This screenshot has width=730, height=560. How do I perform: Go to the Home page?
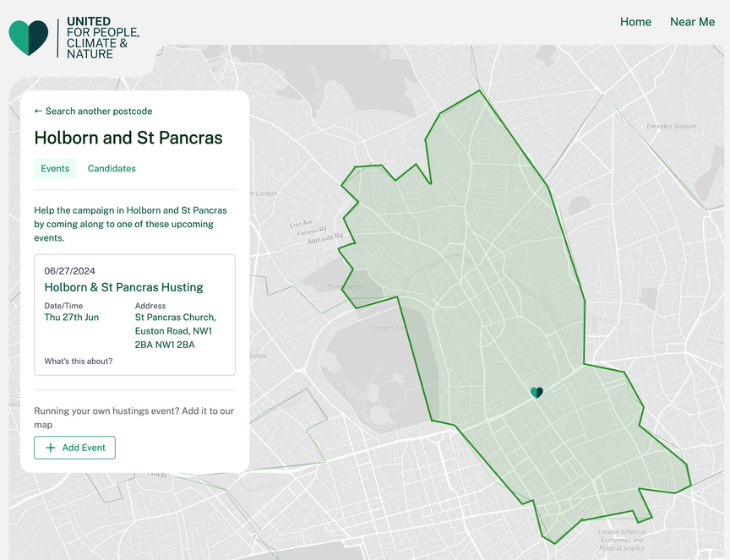(x=635, y=22)
